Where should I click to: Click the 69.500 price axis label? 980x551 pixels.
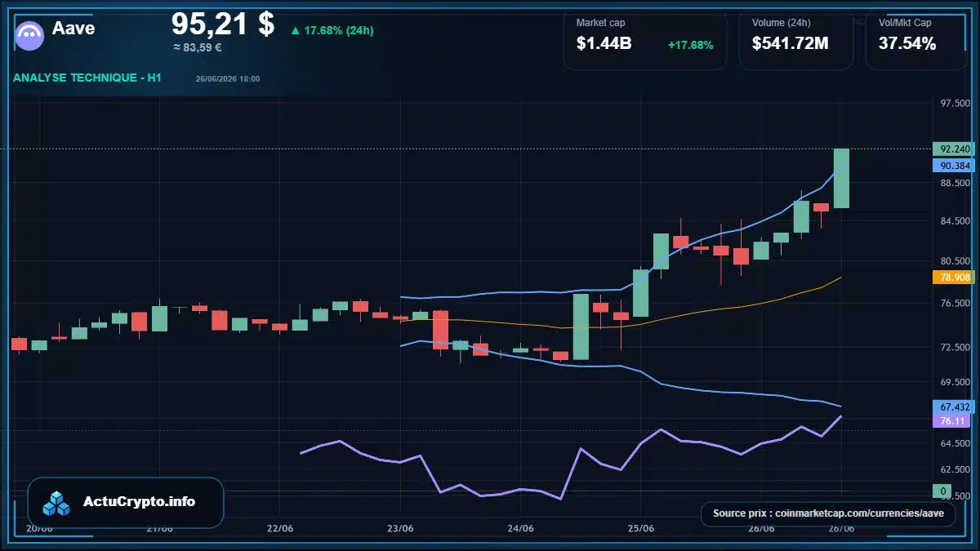tap(955, 382)
